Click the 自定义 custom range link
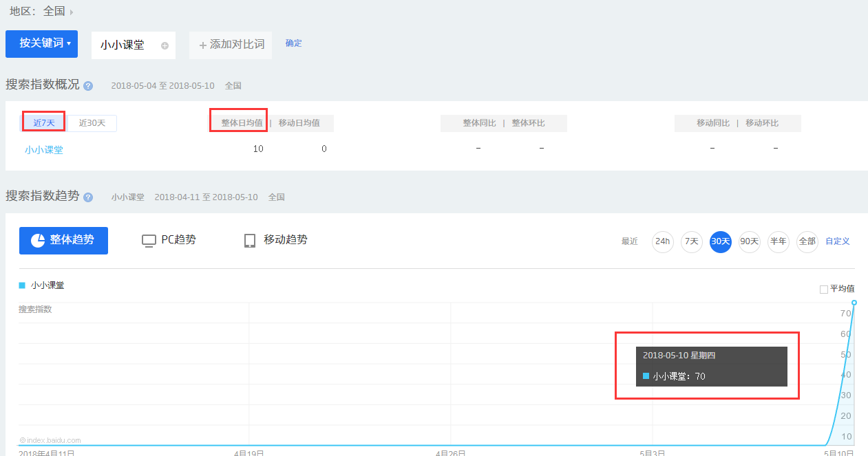The width and height of the screenshot is (868, 456). click(x=838, y=241)
